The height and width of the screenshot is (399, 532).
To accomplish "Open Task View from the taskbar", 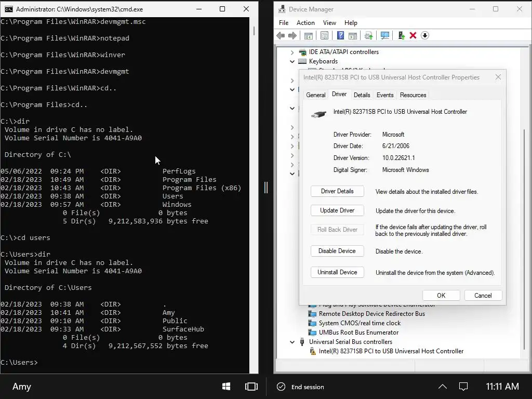I will 251,387.
